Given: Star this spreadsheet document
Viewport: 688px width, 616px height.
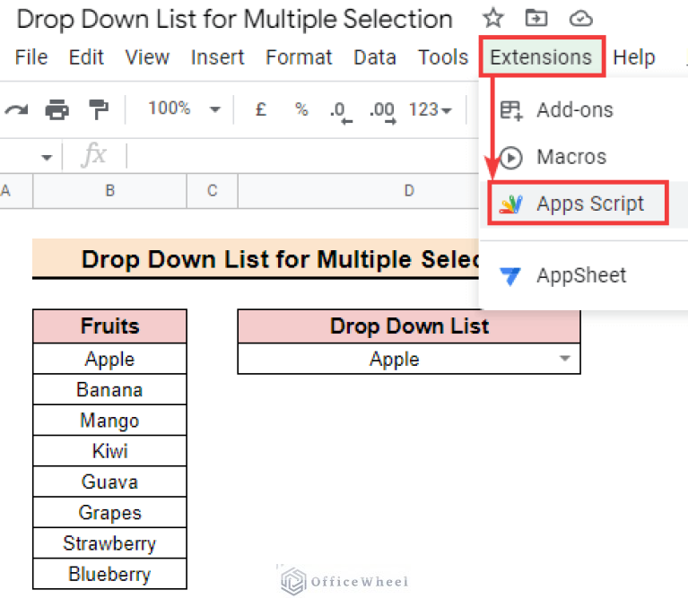Looking at the screenshot, I should [492, 18].
